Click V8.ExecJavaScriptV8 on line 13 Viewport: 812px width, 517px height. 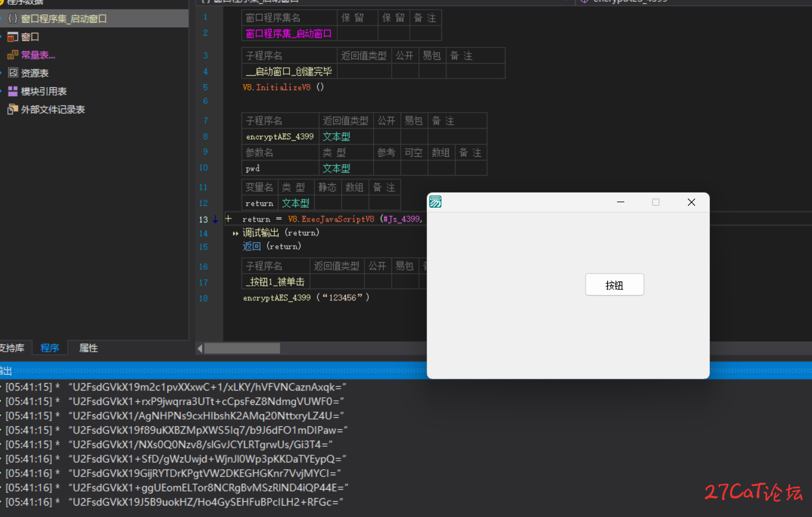click(331, 219)
